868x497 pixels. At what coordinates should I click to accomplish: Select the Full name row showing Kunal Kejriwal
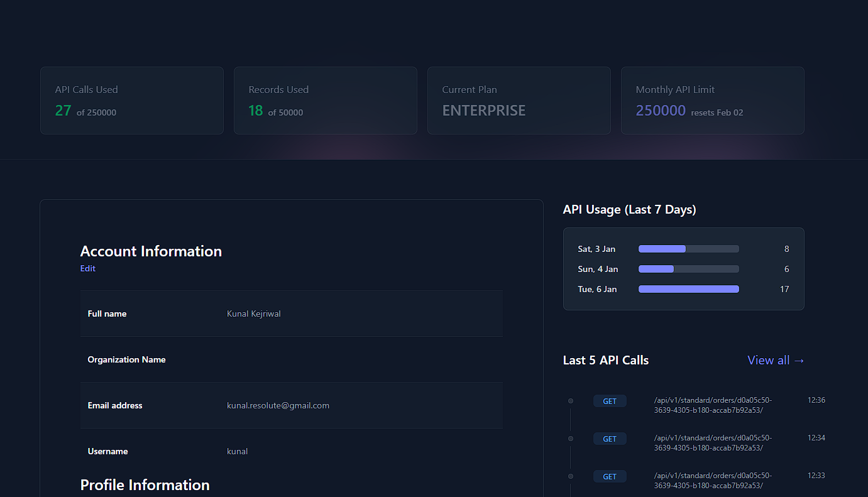[x=291, y=314]
